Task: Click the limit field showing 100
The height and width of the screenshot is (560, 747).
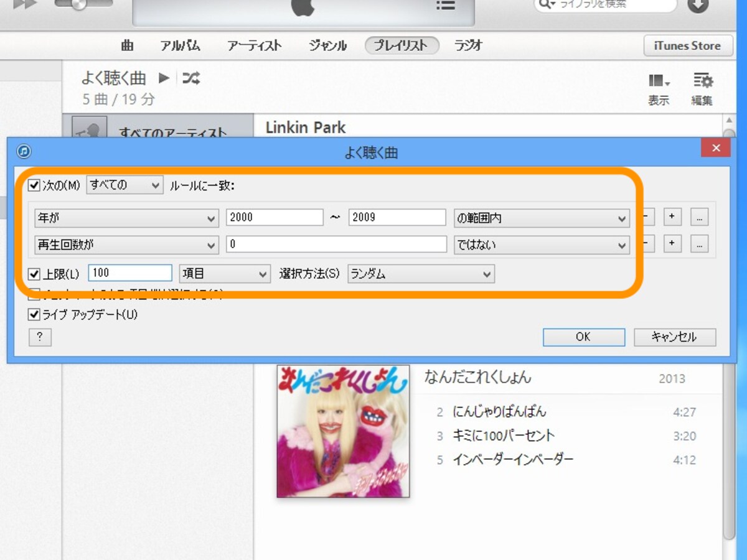Action: click(130, 273)
